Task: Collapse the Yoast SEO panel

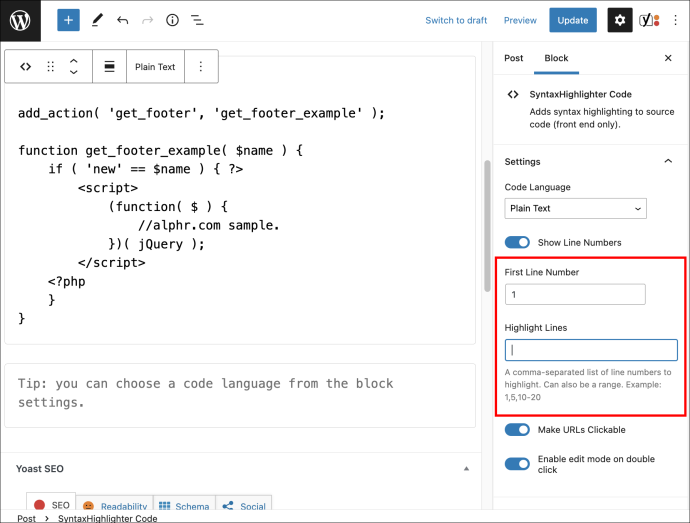Action: pos(466,468)
